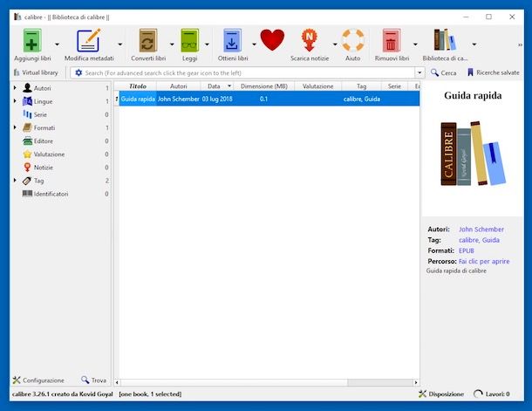
Task: Click the EPUB format link
Action: click(x=467, y=250)
